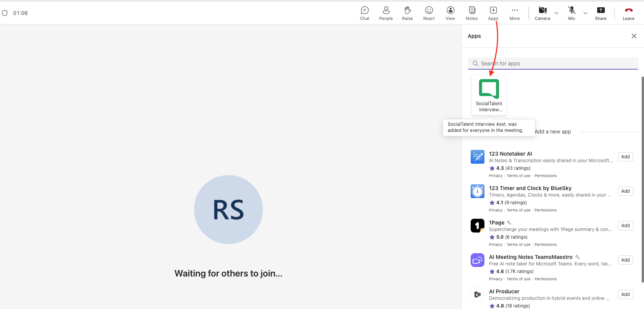Close the Apps side panel

coord(634,36)
